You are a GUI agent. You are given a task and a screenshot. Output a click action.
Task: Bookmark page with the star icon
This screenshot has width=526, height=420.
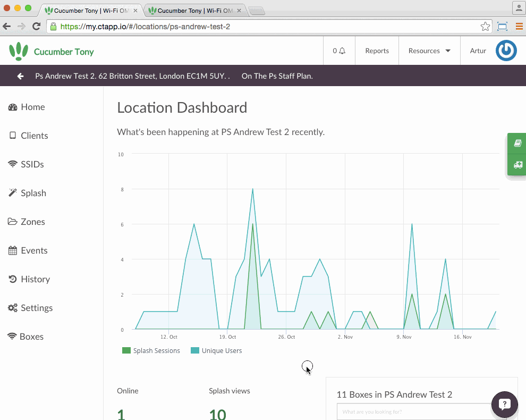(x=485, y=26)
